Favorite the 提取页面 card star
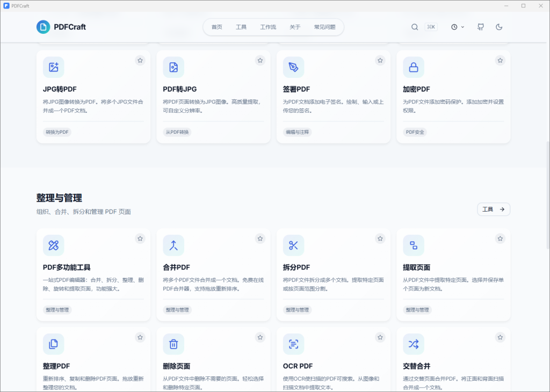550x392 pixels. click(x=500, y=238)
